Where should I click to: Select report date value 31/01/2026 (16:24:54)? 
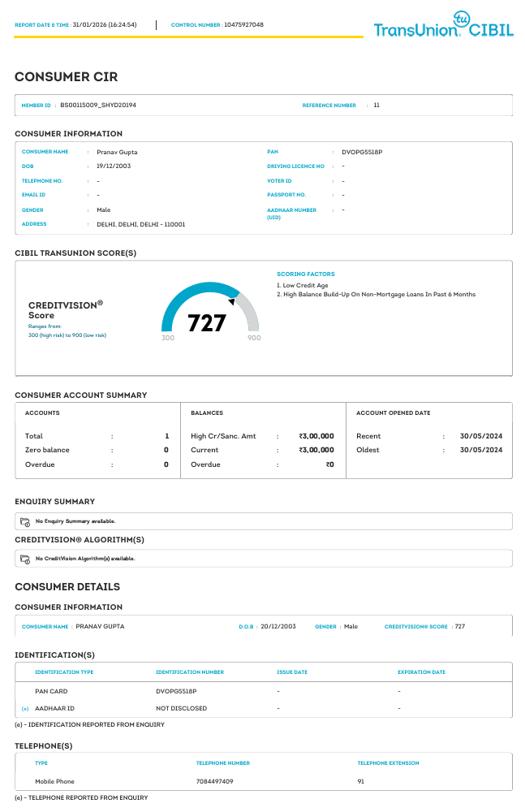tap(105, 25)
